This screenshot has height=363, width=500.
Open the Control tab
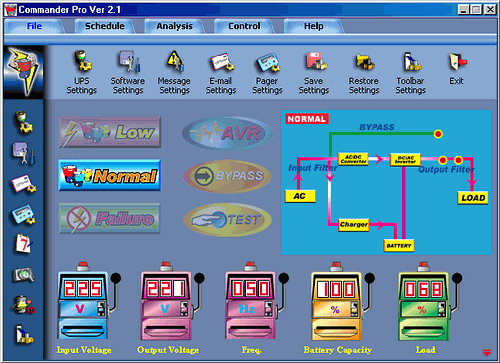point(244,26)
